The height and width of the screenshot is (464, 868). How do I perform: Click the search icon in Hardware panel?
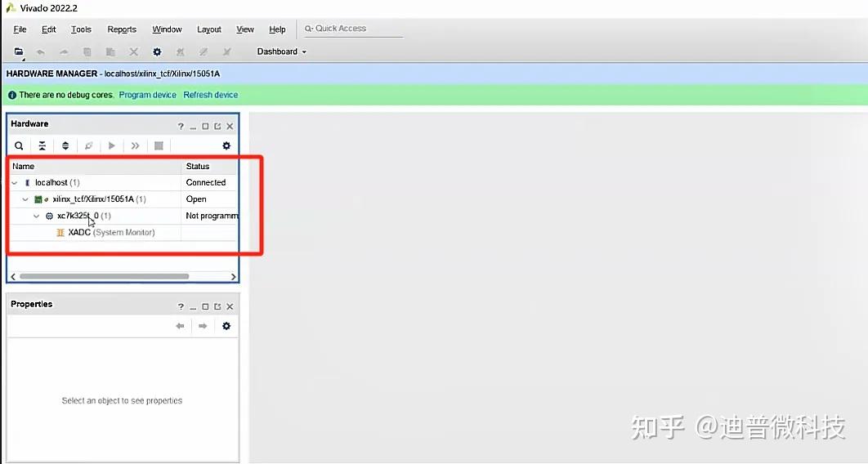tap(19, 146)
